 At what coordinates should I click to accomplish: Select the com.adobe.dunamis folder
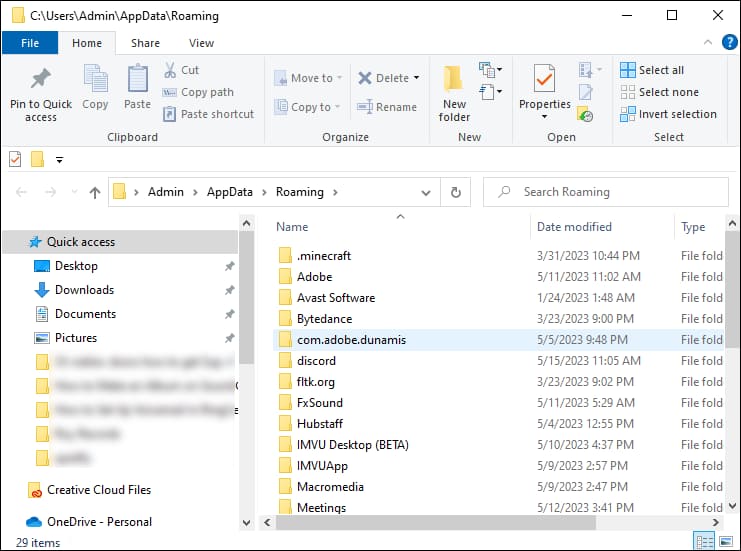(x=498, y=340)
